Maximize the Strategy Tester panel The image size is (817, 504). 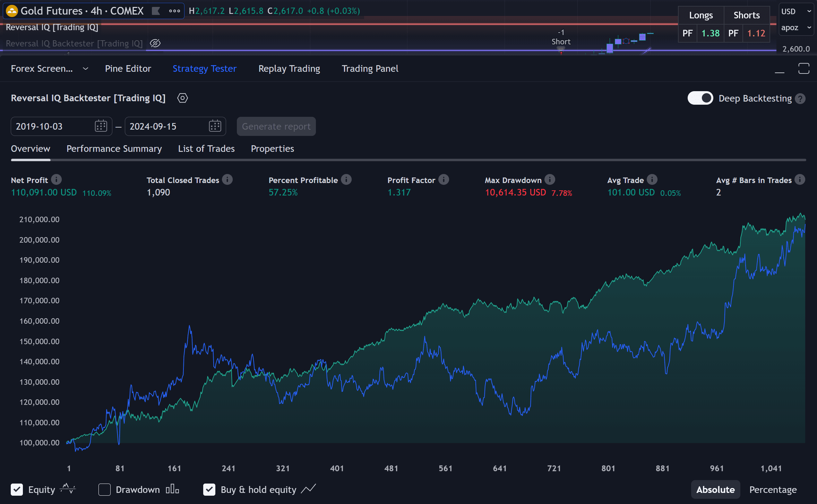click(804, 69)
